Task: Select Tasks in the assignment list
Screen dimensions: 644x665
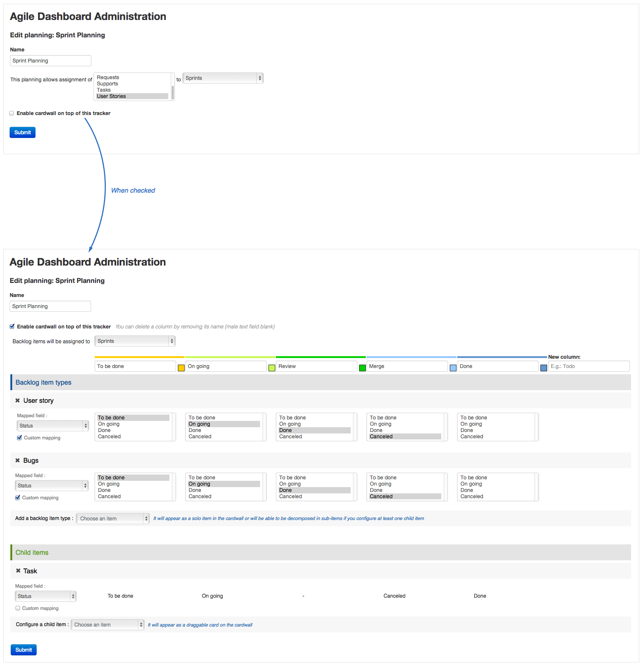Action: [x=104, y=90]
